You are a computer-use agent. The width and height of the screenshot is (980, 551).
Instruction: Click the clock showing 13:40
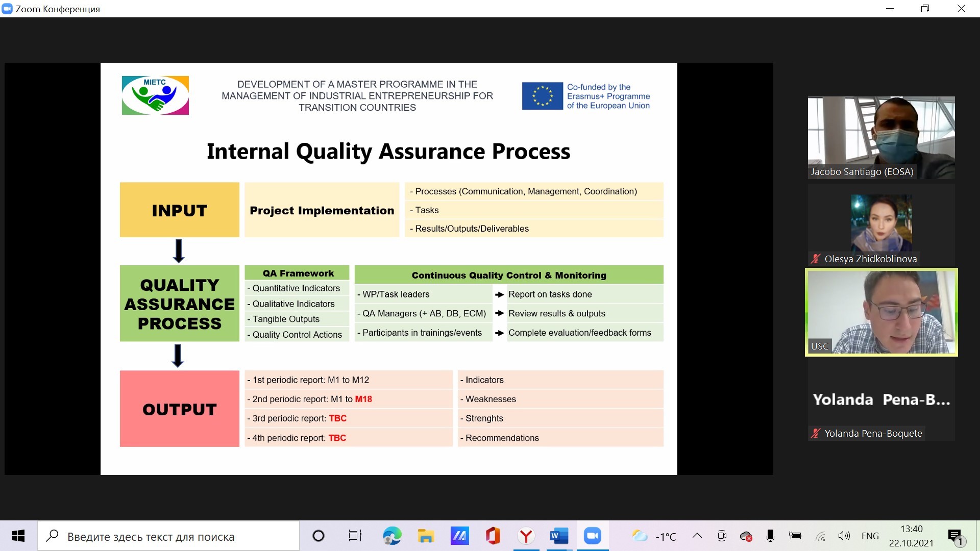[x=911, y=536]
